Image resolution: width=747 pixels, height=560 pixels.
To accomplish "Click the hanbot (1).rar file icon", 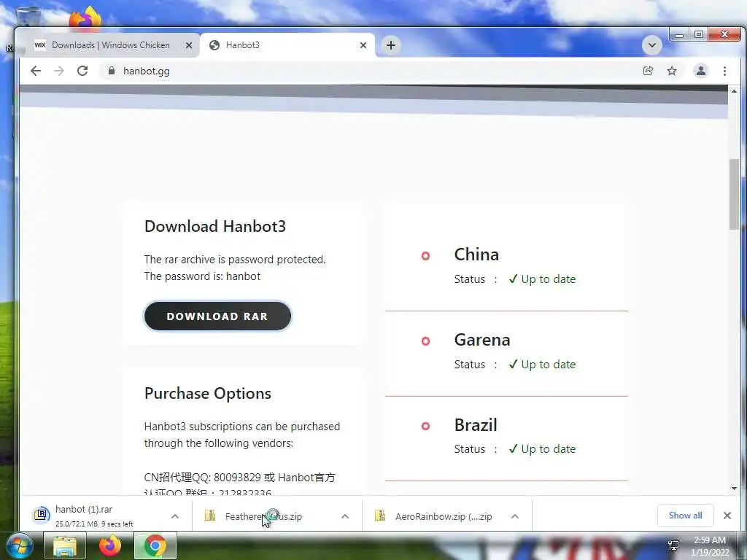I will tap(41, 516).
